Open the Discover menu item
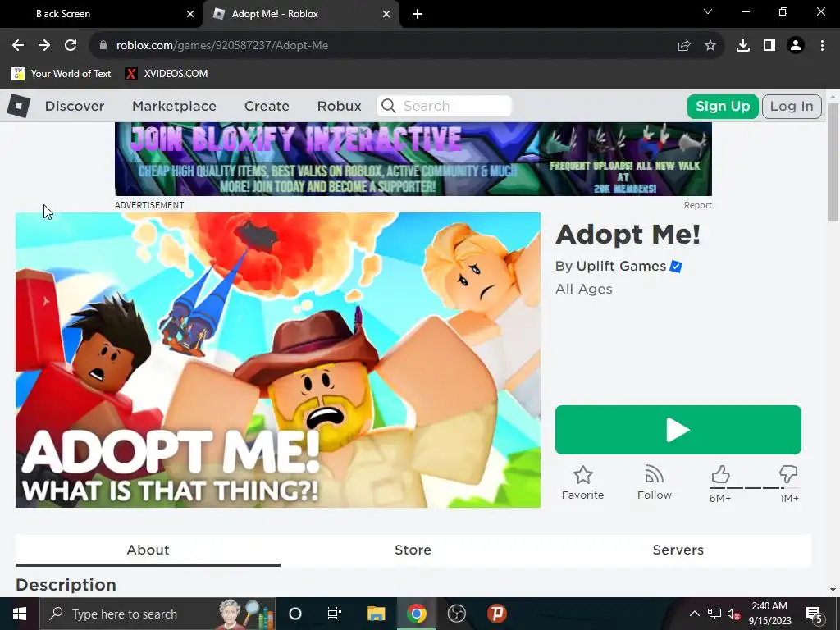 tap(75, 106)
